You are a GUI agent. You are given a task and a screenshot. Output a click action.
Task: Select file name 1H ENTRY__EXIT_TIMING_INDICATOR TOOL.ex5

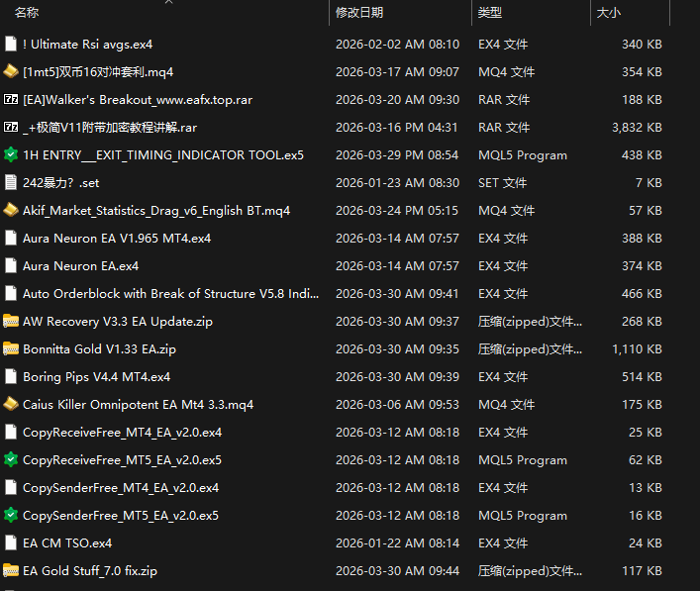tap(163, 154)
